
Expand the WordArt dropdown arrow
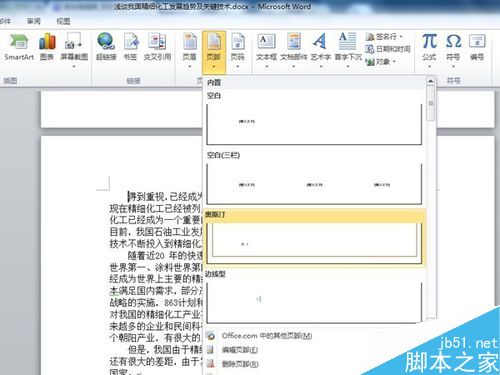point(321,67)
